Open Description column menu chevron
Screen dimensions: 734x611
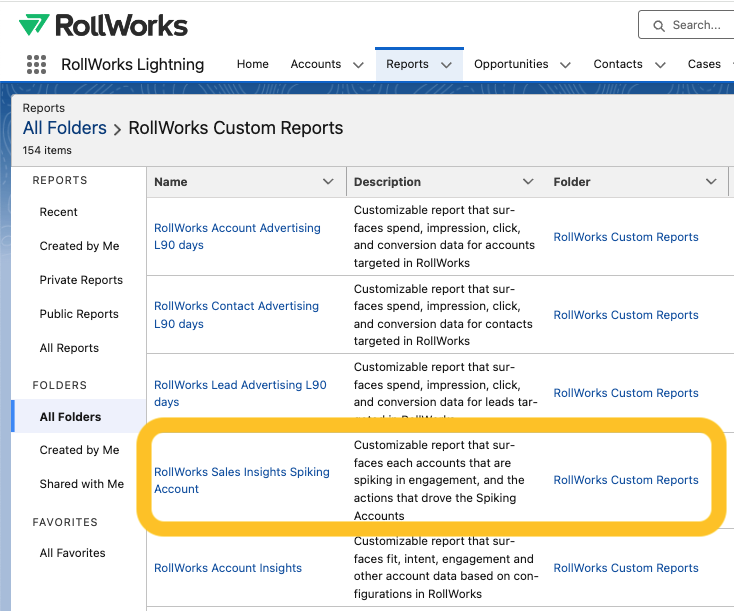pyautogui.click(x=528, y=181)
